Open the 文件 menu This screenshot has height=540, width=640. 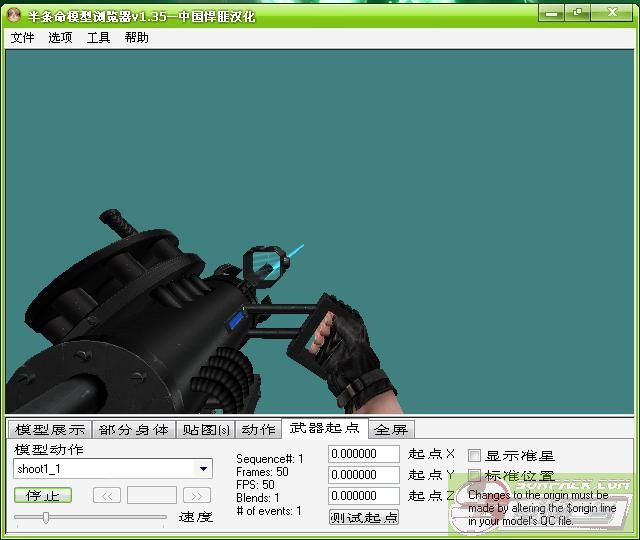(22, 38)
